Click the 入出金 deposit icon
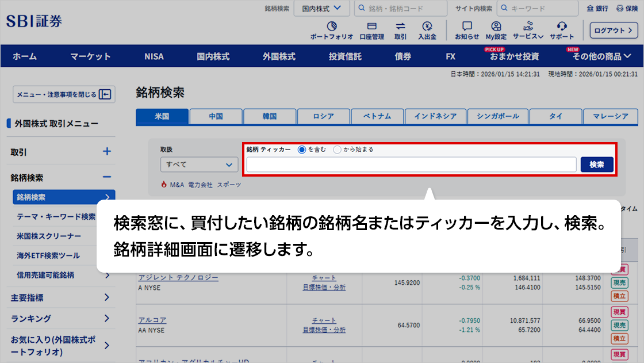Image resolution: width=644 pixels, height=363 pixels. [427, 26]
